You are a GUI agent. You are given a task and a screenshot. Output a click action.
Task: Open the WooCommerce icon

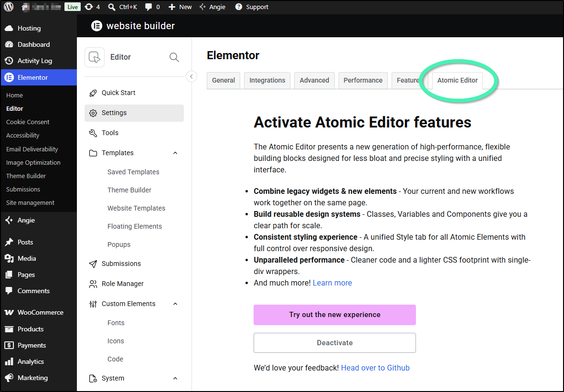[9, 313]
